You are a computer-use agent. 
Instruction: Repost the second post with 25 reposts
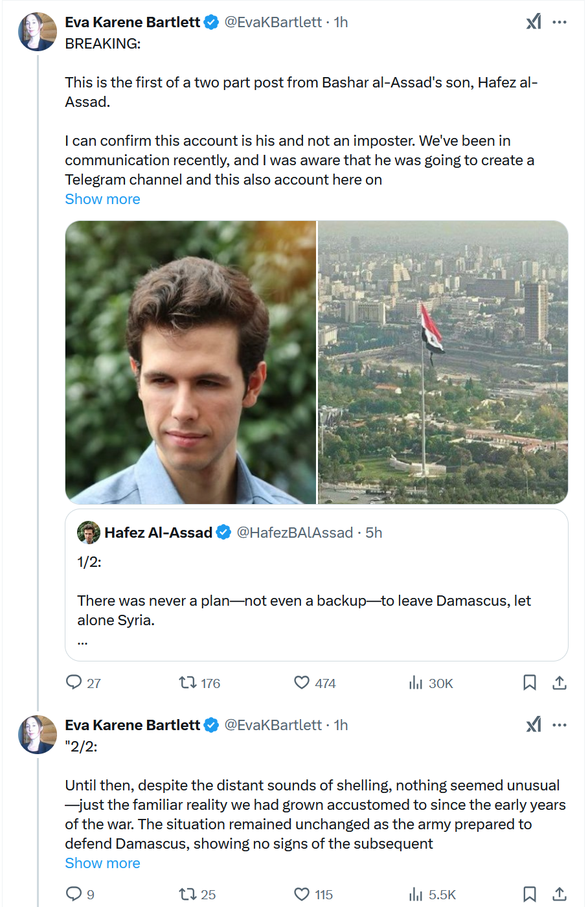click(x=188, y=894)
